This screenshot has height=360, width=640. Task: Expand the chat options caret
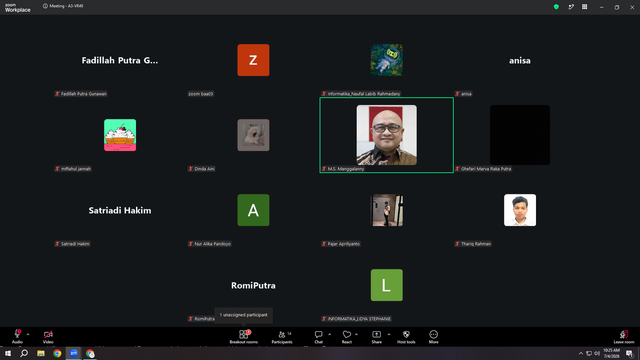[x=329, y=334]
